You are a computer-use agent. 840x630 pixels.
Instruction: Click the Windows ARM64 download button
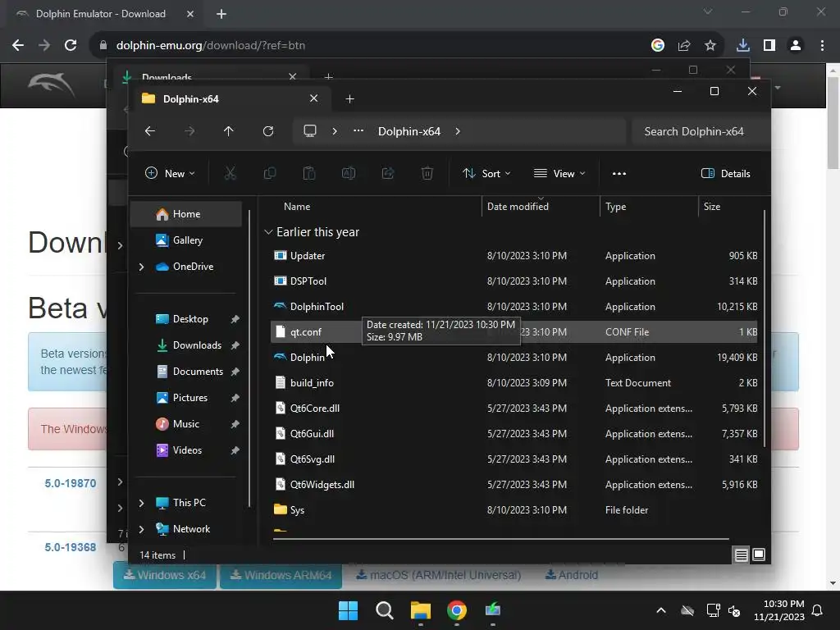tap(281, 575)
